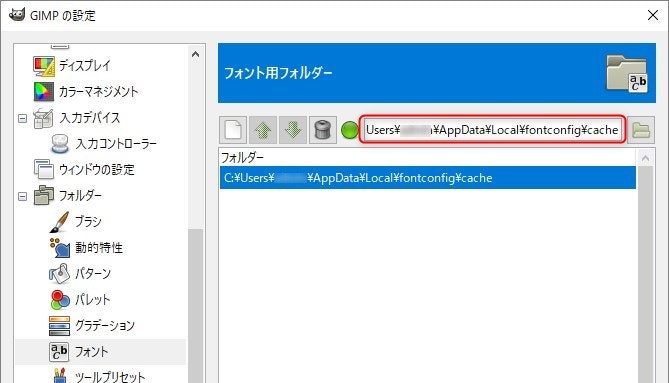This screenshot has height=383, width=669.
Task: Click the sidebar scroll-up arrow
Action: coord(195,55)
